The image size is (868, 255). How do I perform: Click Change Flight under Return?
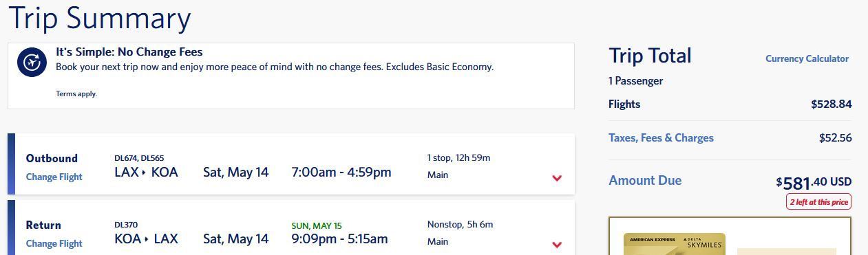tap(54, 243)
